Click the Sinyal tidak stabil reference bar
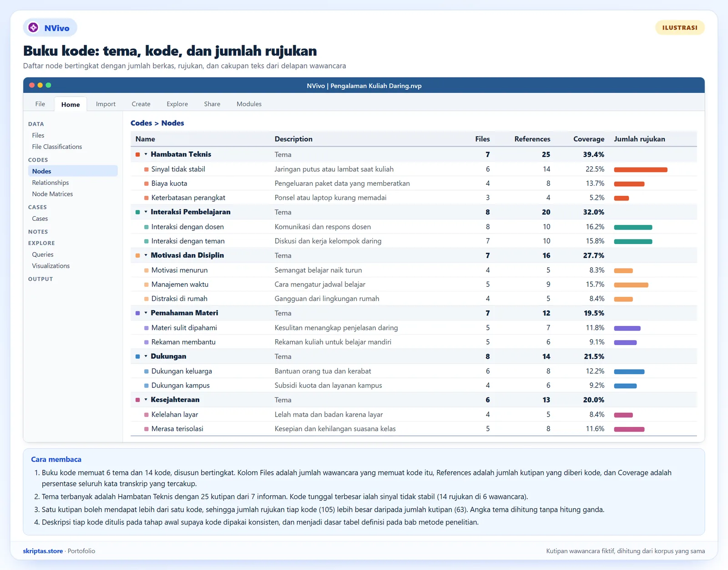 (x=641, y=170)
